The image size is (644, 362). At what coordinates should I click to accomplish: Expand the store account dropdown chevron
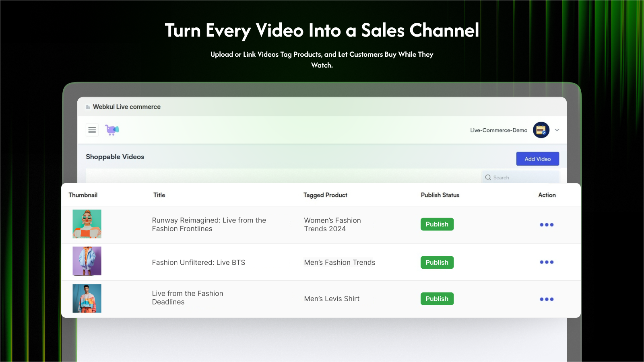[x=557, y=130]
